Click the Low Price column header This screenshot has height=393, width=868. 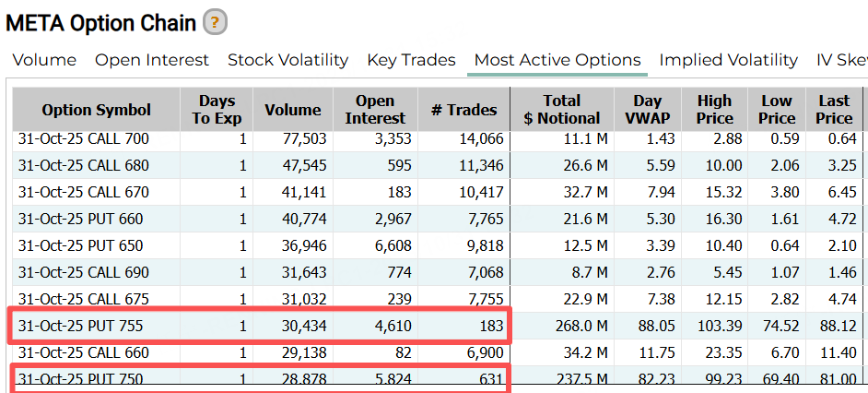[777, 110]
